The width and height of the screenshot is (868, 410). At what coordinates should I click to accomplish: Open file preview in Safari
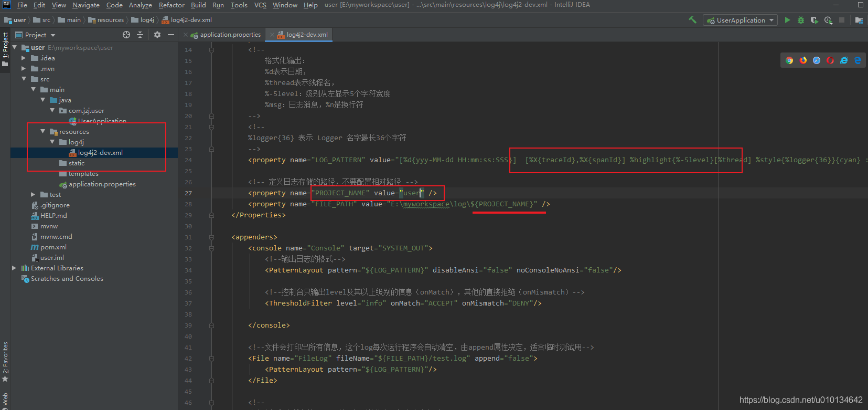pyautogui.click(x=817, y=60)
